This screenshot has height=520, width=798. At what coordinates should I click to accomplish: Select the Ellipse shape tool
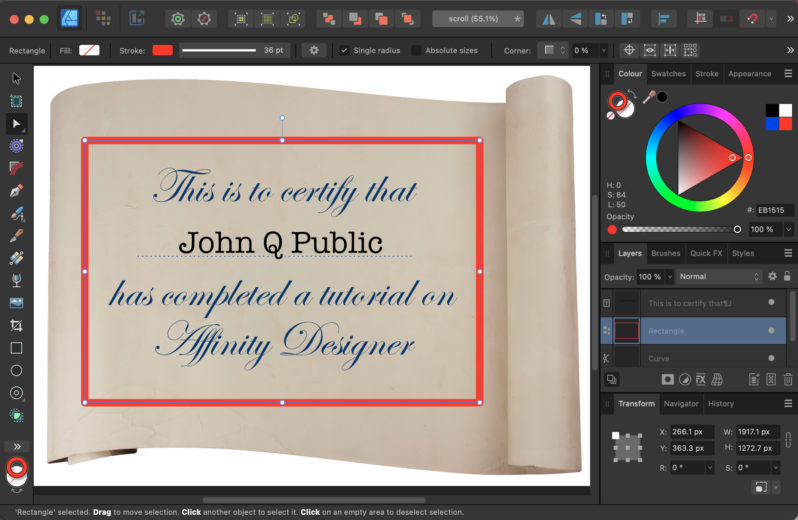pyautogui.click(x=16, y=370)
